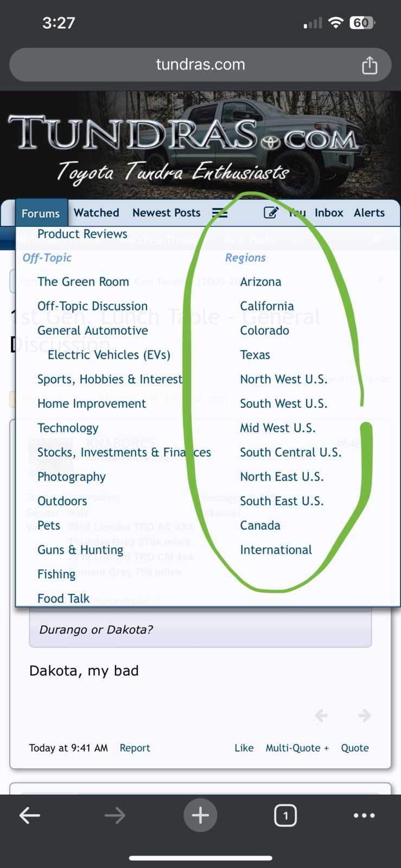
Task: Open Product Reviews forum
Action: pyautogui.click(x=82, y=234)
